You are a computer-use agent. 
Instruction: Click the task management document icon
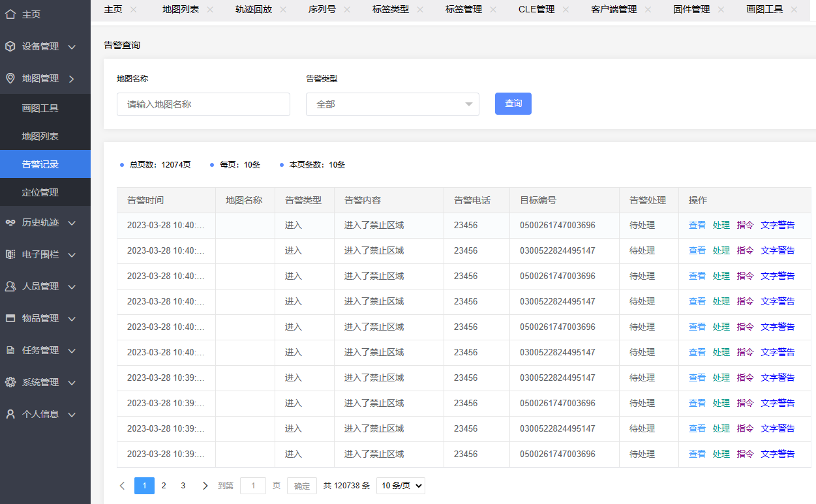click(x=10, y=350)
